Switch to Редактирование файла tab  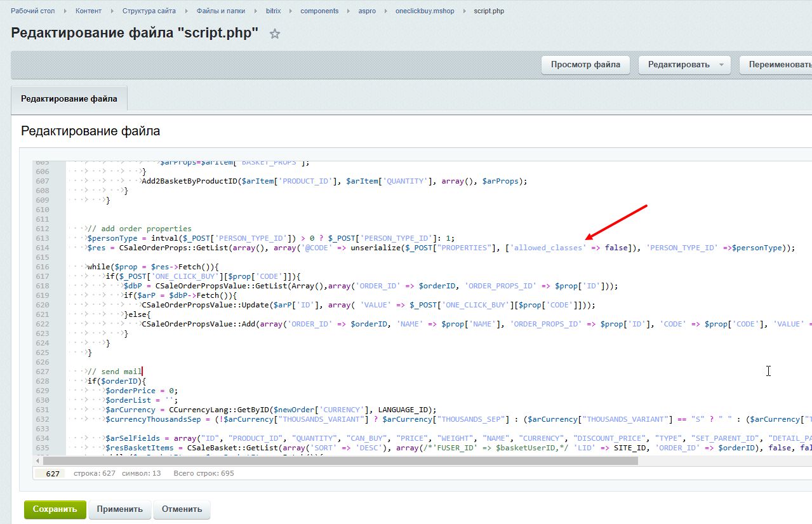click(69, 99)
